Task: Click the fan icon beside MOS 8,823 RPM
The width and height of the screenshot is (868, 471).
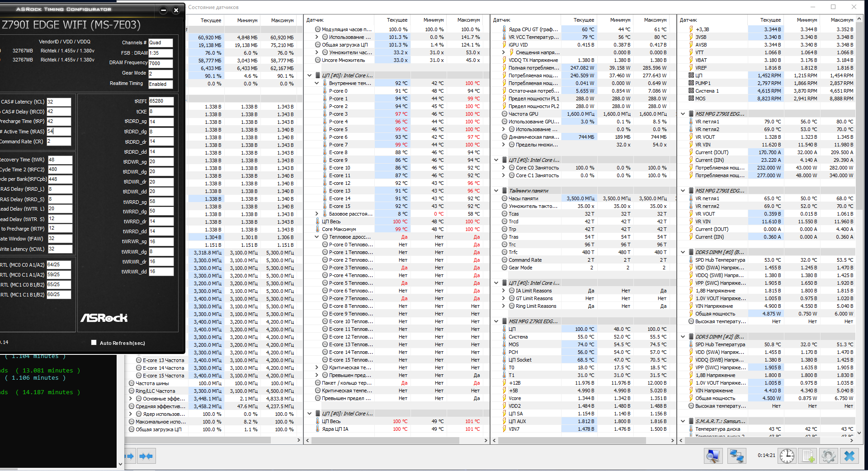Action: 691,99
